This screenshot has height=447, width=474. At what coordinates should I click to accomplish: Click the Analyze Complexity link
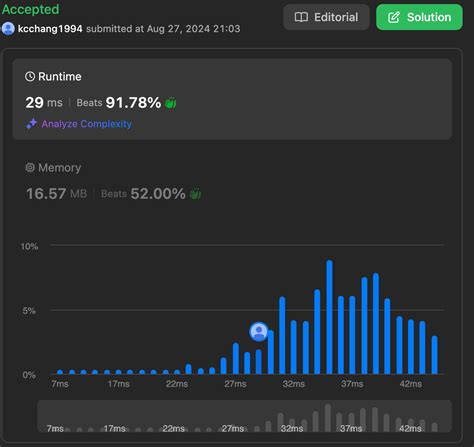(87, 124)
